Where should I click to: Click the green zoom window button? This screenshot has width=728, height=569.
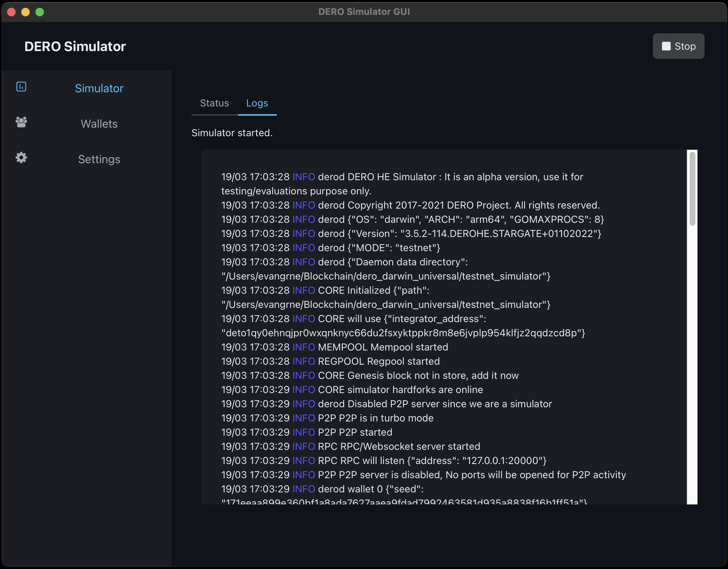pos(40,12)
